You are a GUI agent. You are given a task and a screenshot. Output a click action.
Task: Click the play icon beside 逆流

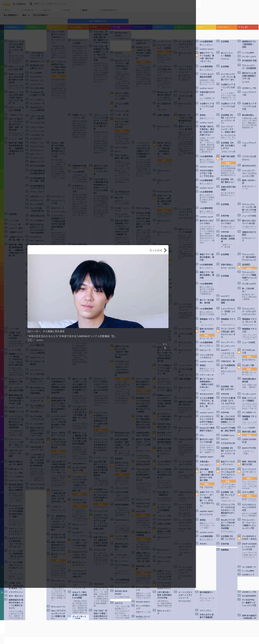[239, 267]
